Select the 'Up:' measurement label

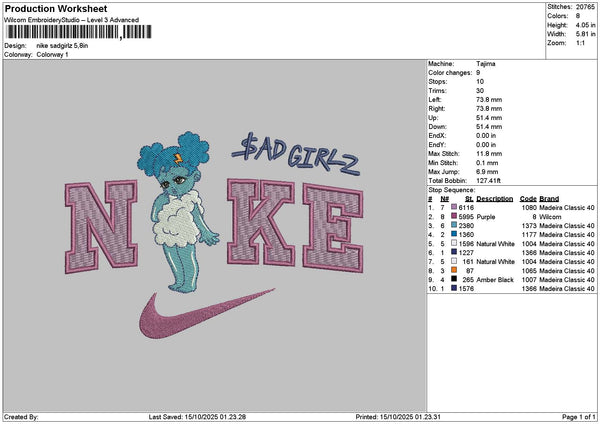click(433, 118)
